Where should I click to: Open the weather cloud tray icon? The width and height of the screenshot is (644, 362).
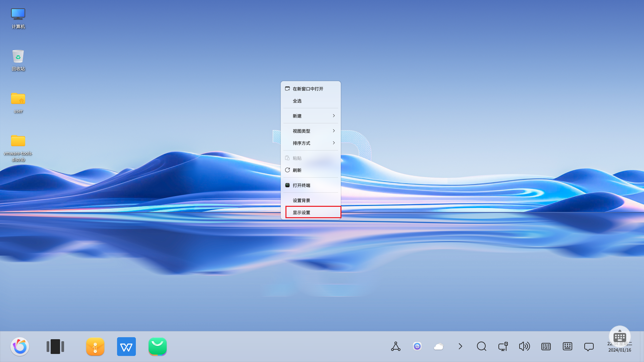[439, 346]
